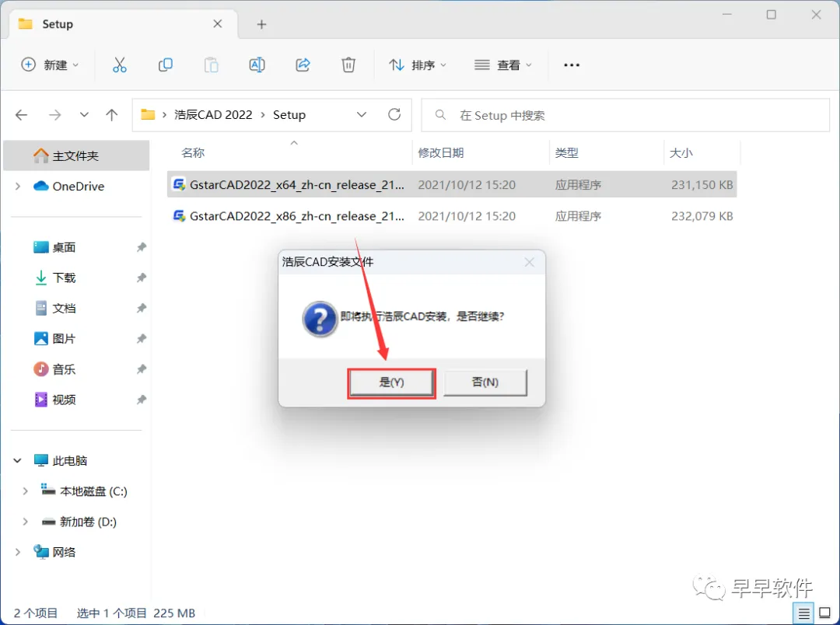Open the 排序 sort dropdown

tap(418, 65)
